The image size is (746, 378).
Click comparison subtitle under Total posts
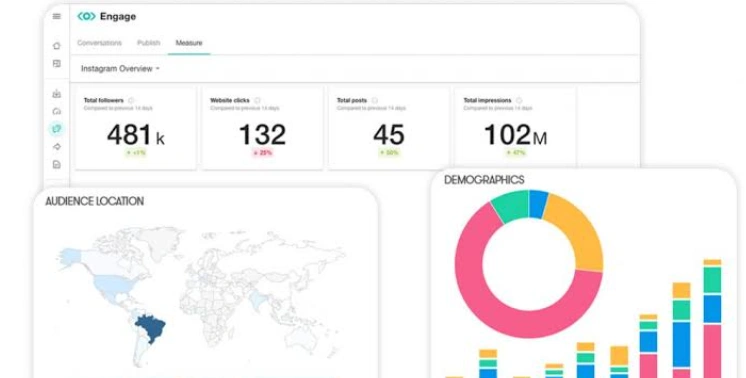click(372, 108)
